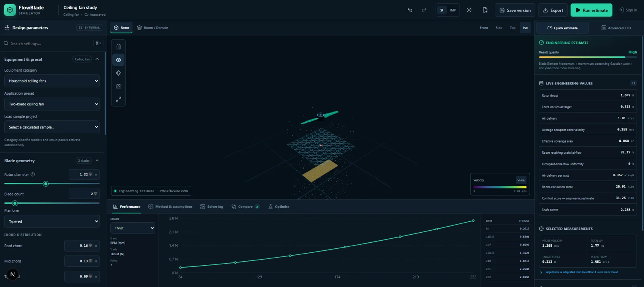Click the pause icon in viewport toolbar
The height and width of the screenshot is (287, 644).
coord(118,47)
